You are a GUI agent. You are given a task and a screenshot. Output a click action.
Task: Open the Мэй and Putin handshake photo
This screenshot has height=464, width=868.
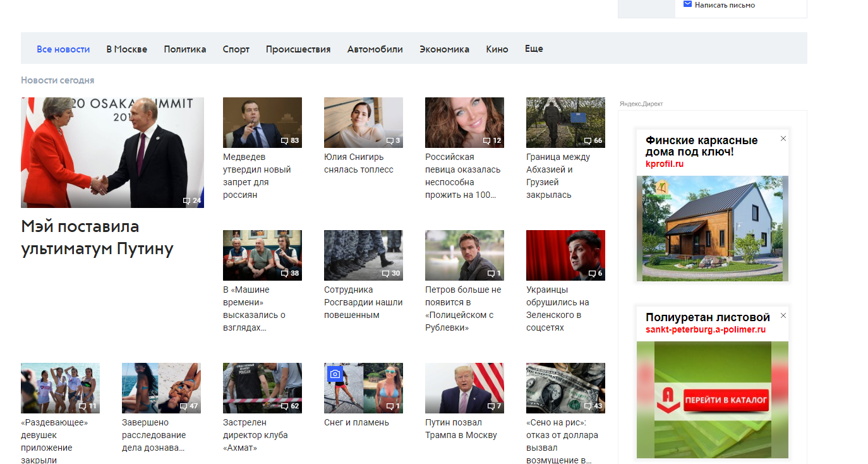click(112, 152)
